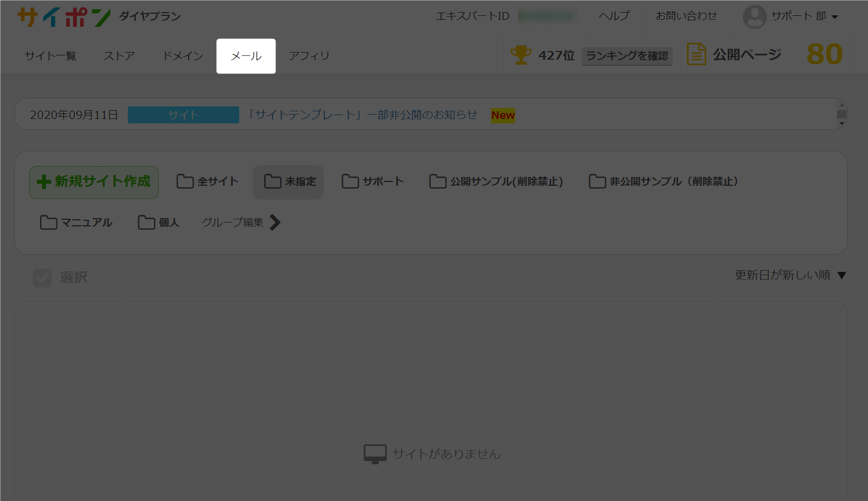The image size is (868, 501).
Task: Click the エキスパートID label
Action: tap(472, 16)
